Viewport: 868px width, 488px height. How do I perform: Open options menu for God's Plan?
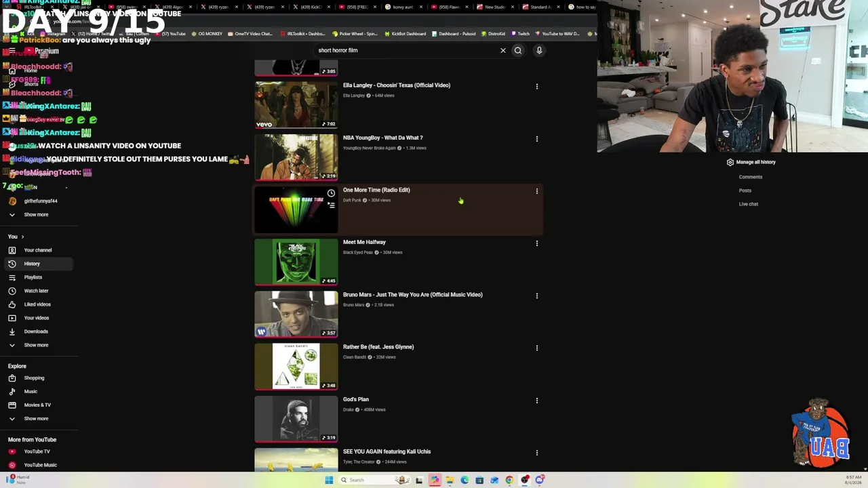537,401
